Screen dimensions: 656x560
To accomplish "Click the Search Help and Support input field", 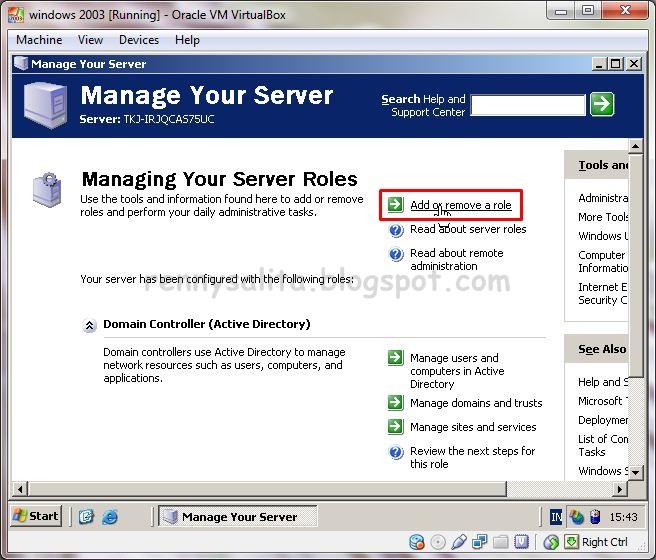I will (528, 105).
